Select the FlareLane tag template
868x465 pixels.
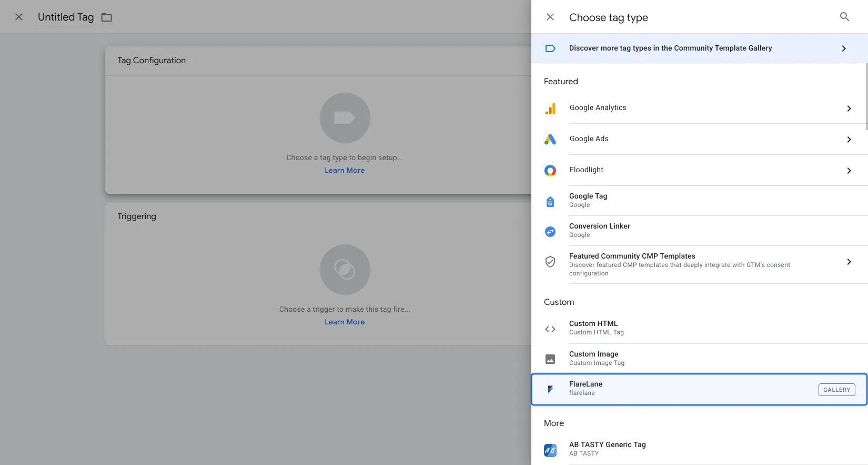699,389
